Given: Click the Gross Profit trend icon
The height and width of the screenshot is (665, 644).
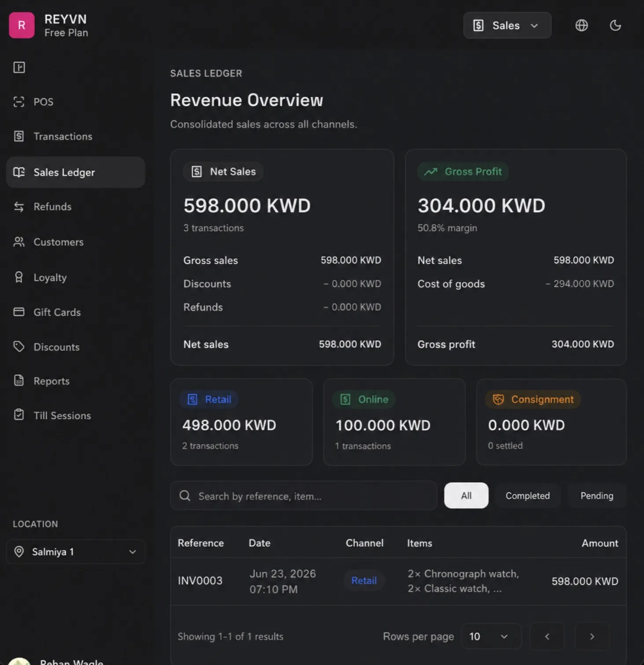Looking at the screenshot, I should (x=431, y=172).
